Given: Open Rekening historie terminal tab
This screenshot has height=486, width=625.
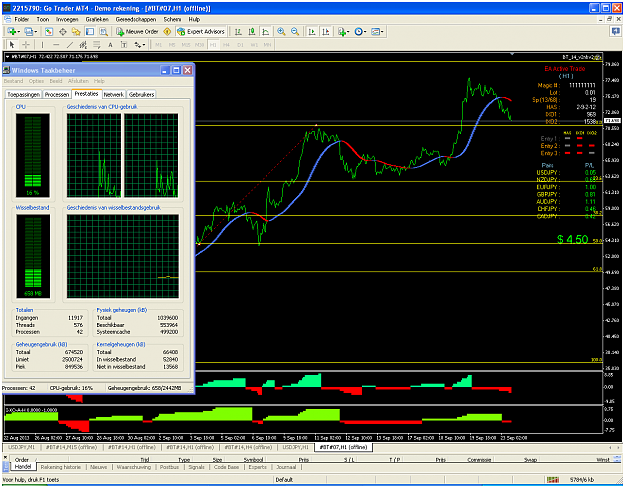Looking at the screenshot, I should pos(61,467).
